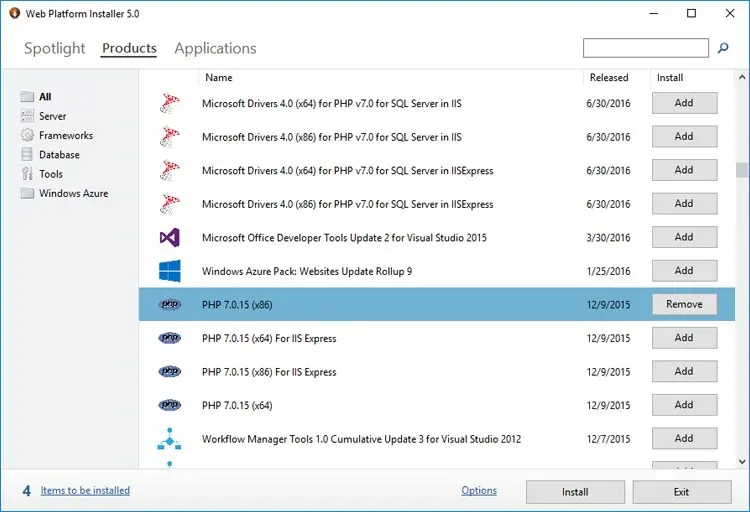Click the Install button at the bottom
Screen dimensions: 750x512
pyautogui.click(x=575, y=492)
